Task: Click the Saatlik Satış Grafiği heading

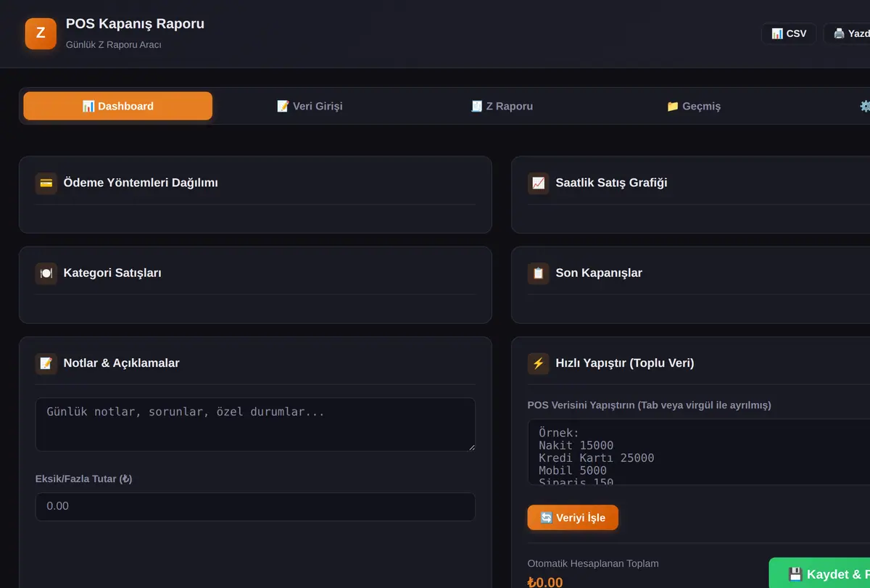Action: click(x=611, y=183)
